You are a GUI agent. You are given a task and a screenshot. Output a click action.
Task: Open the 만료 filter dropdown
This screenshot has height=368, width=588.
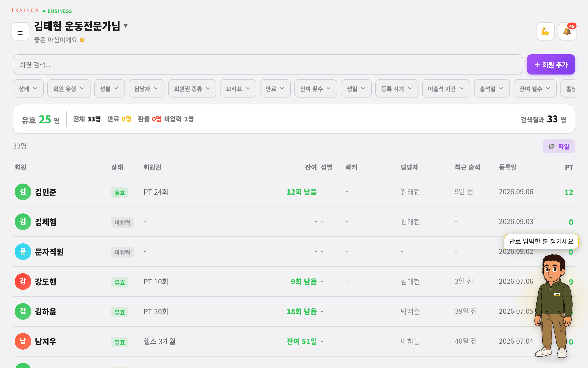(275, 89)
